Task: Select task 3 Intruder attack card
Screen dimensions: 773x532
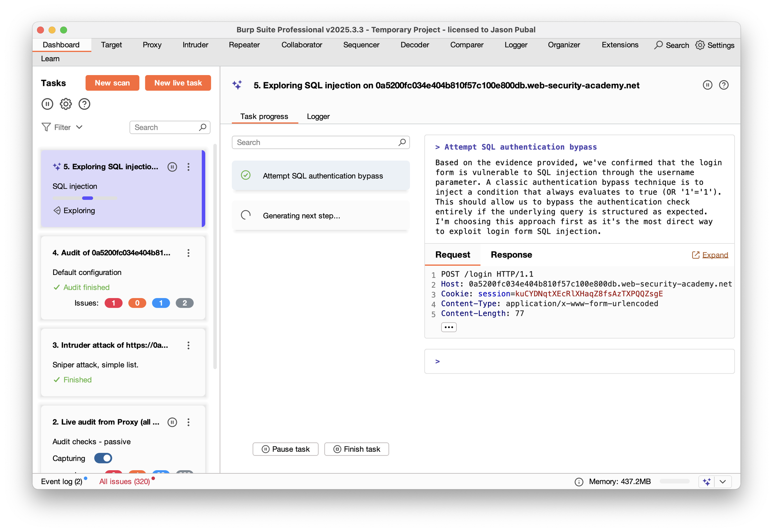Action: point(123,363)
